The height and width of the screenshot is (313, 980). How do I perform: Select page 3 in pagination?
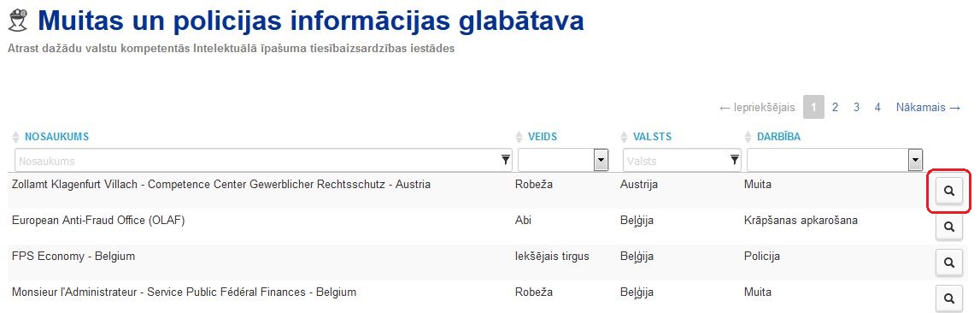(x=856, y=108)
